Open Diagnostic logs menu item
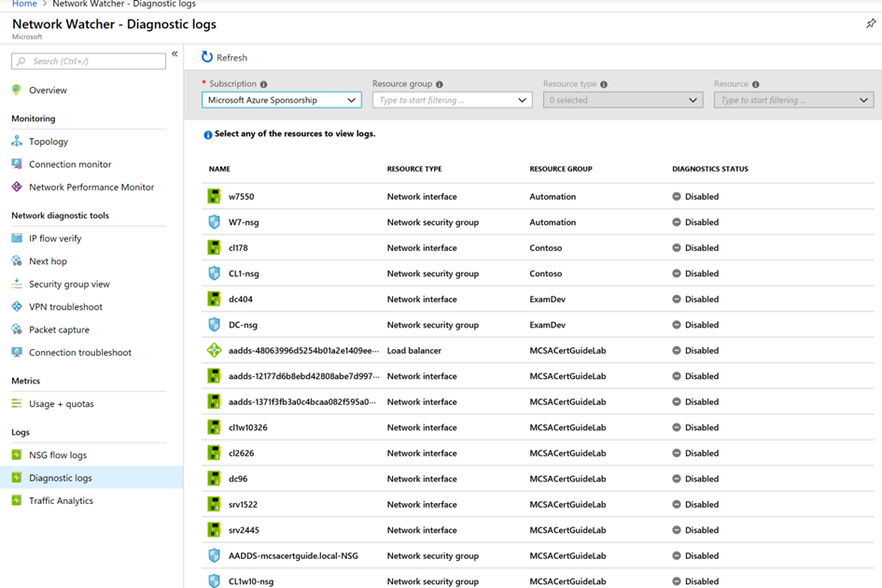Screen dimensions: 882x588 coord(61,478)
